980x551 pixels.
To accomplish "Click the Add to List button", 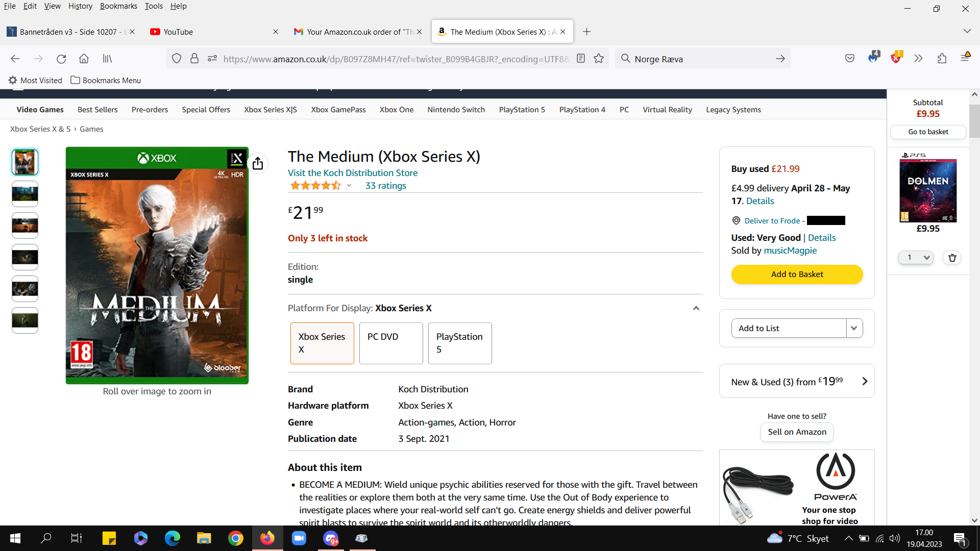I will 789,328.
